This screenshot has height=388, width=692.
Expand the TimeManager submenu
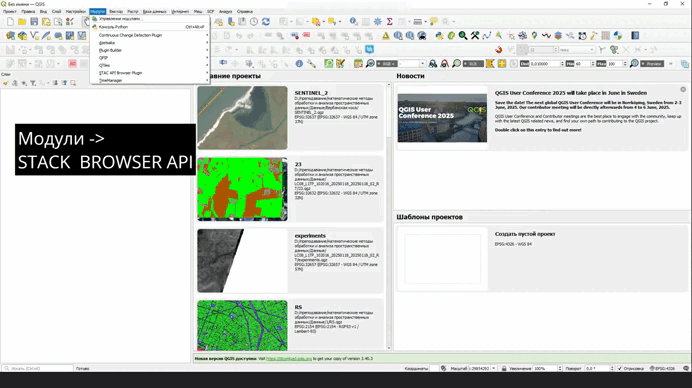[x=150, y=80]
